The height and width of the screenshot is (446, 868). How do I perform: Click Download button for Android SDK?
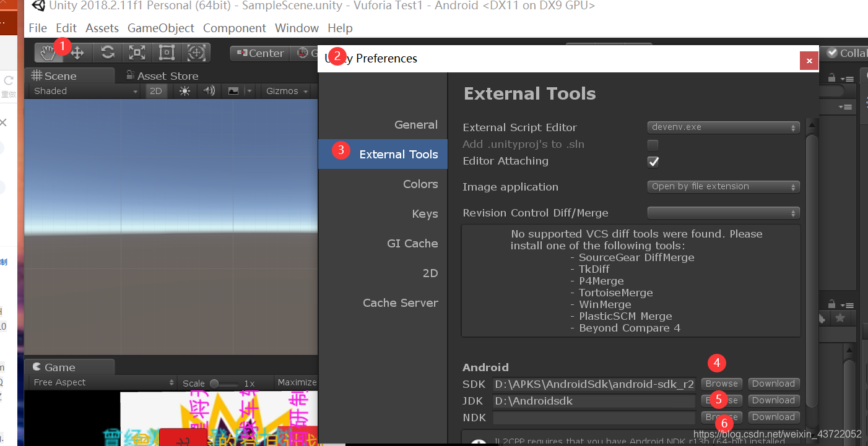[x=774, y=384]
